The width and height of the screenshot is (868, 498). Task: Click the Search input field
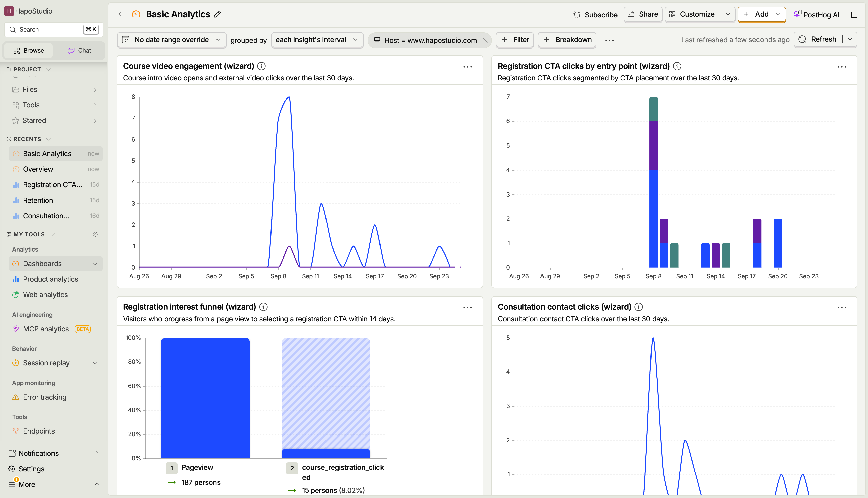(54, 29)
